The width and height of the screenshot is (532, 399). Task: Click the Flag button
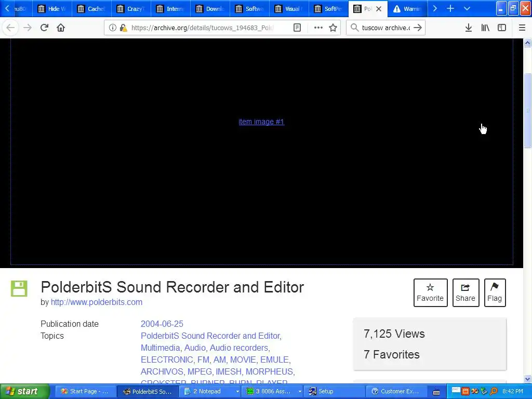coord(495,292)
